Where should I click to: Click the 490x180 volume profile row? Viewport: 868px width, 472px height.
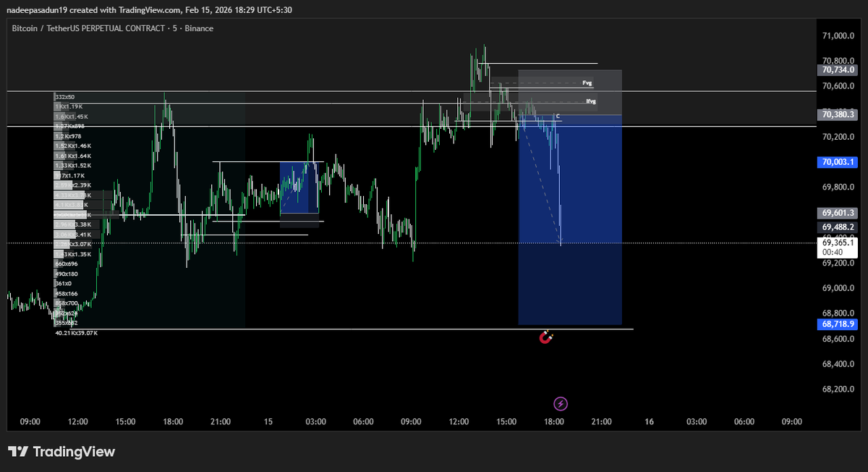point(66,274)
